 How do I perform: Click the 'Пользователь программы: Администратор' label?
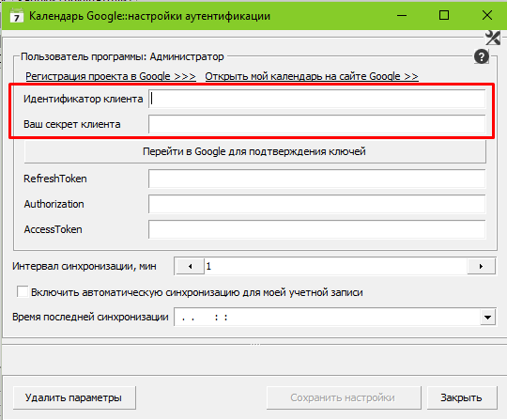point(122,57)
